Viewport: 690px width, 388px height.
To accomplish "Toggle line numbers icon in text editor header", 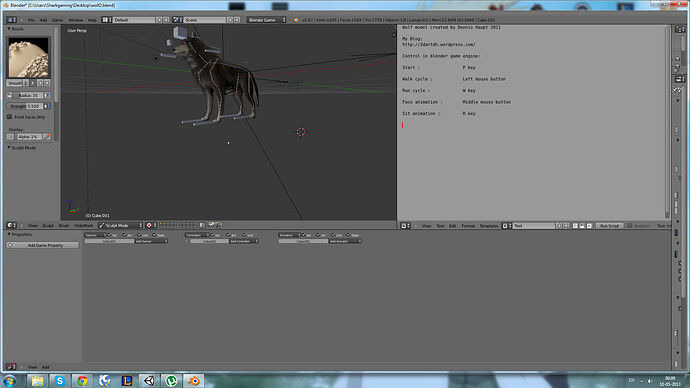I will tap(575, 226).
